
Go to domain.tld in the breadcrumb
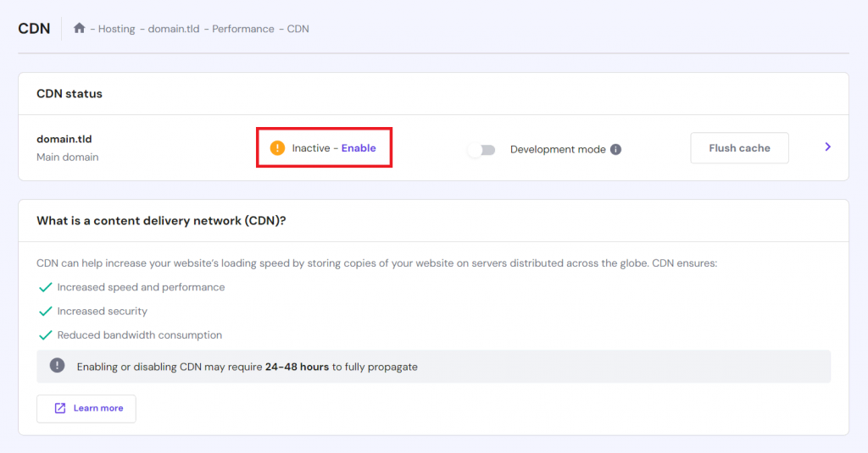click(x=173, y=29)
